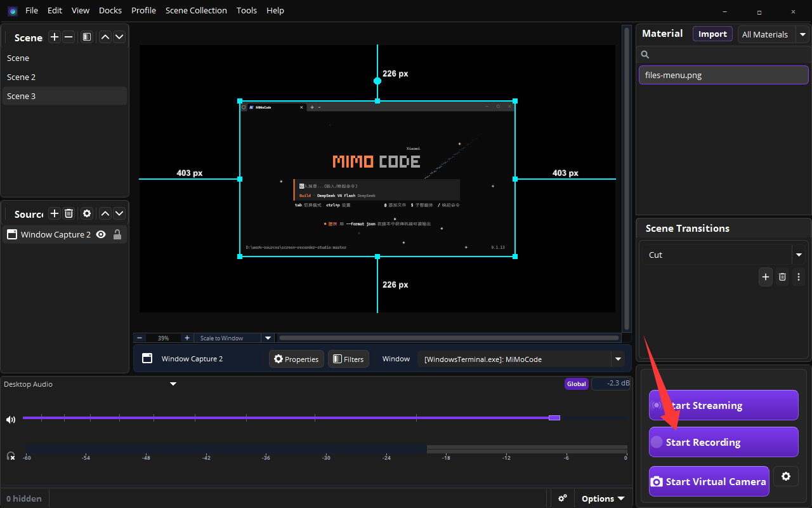
Task: Remove the selected scene with the minus icon
Action: [69, 37]
